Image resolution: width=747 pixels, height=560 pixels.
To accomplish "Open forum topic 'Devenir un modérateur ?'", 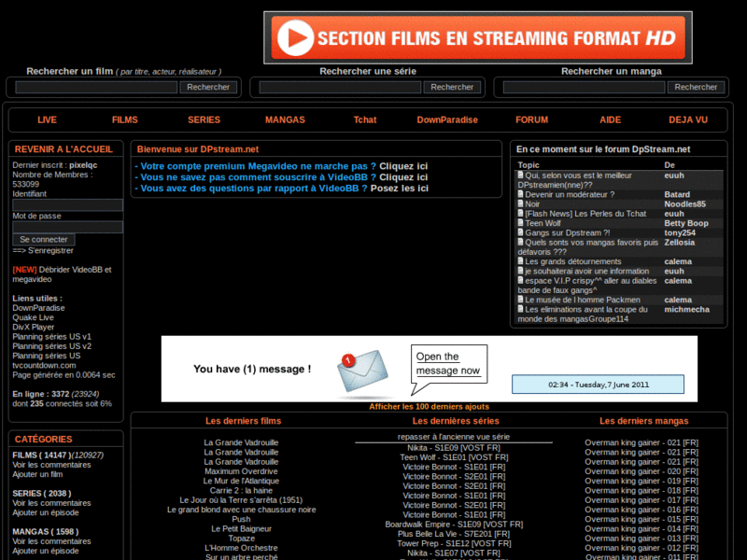I will point(570,194).
